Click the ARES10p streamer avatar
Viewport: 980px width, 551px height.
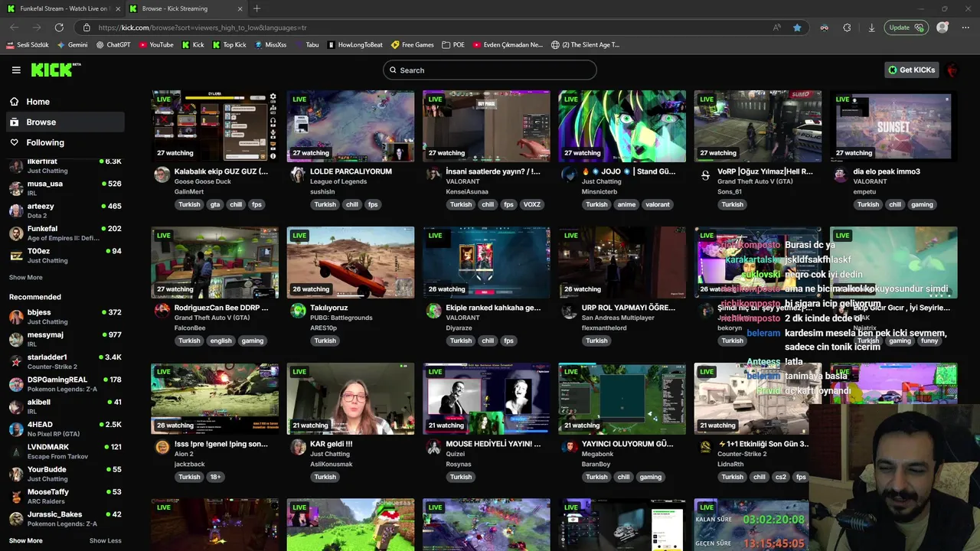coord(298,311)
